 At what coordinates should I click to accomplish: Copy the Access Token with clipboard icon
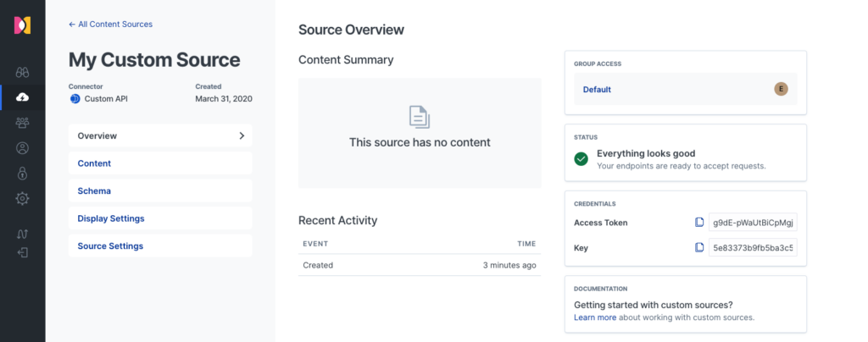(x=699, y=222)
